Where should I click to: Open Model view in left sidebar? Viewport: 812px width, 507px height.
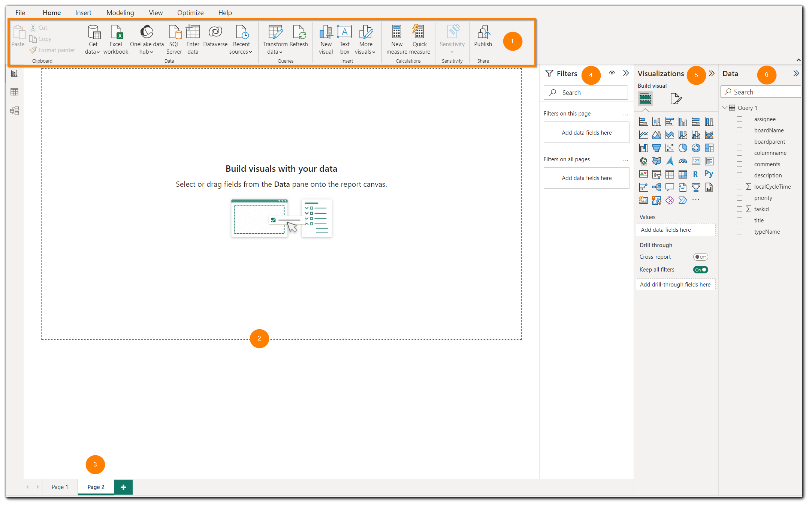(14, 111)
